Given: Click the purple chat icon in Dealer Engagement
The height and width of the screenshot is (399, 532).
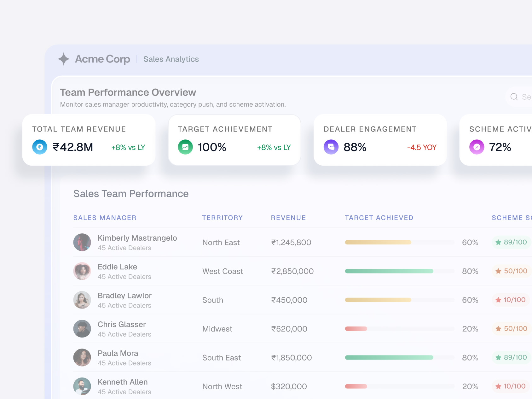Looking at the screenshot, I should [x=331, y=147].
